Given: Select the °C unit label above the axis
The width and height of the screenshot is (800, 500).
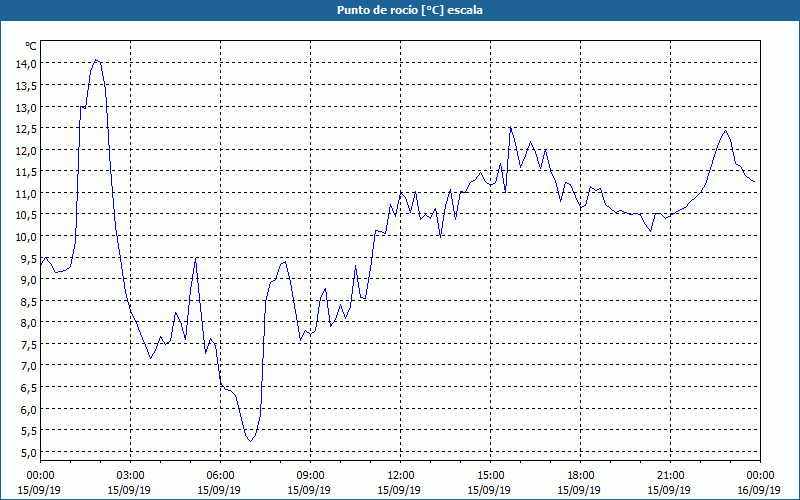Looking at the screenshot, I should coord(31,46).
